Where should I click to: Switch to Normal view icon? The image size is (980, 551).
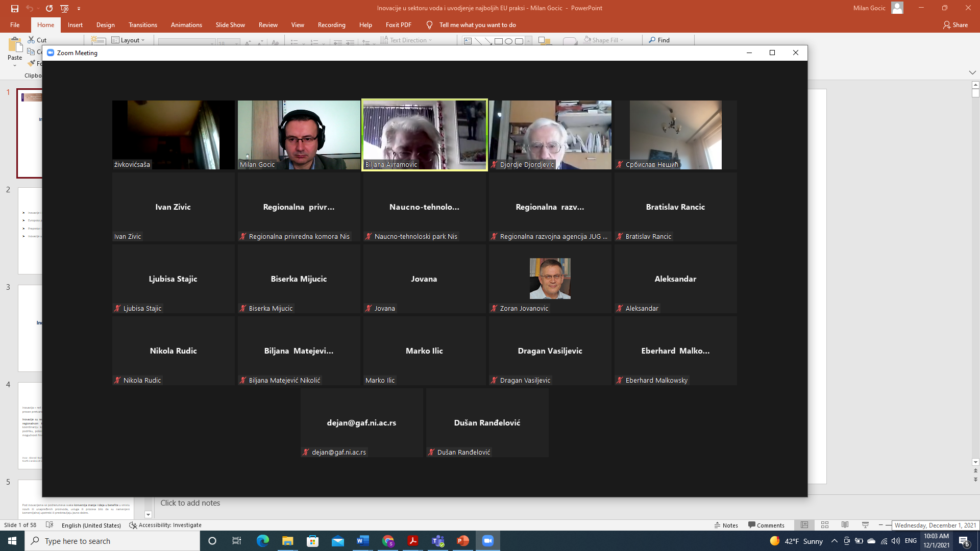pyautogui.click(x=804, y=525)
